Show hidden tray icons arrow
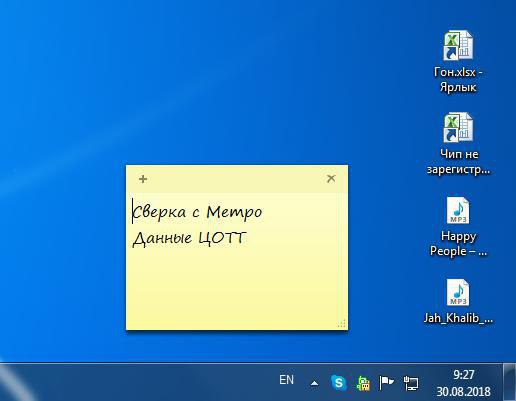 314,383
